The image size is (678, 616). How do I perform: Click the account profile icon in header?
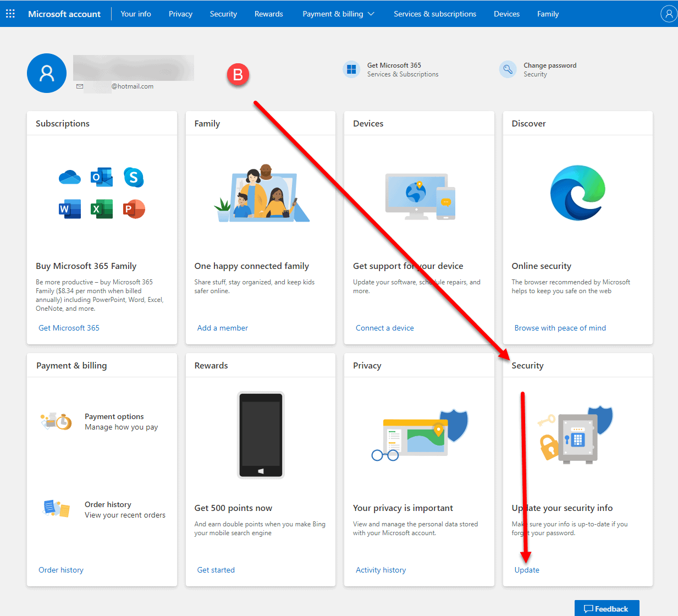pos(669,14)
